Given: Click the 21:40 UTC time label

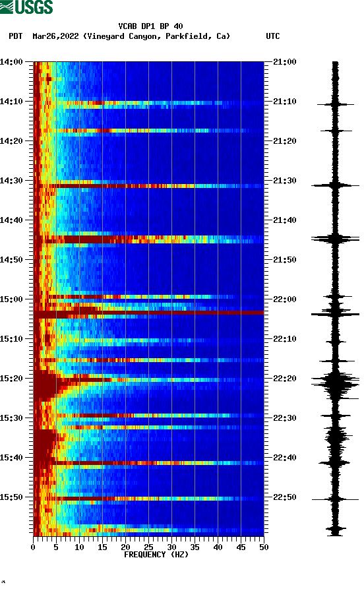Looking at the screenshot, I should point(285,220).
